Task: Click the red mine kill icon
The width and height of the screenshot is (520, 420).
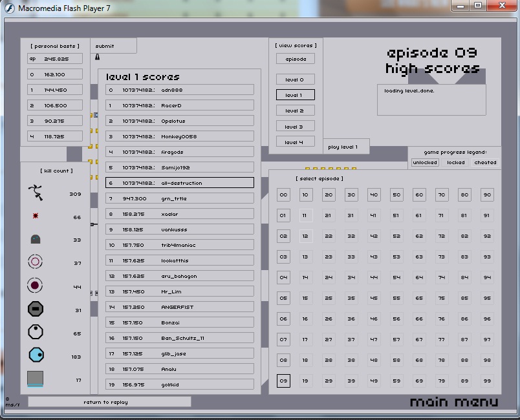Action: [36, 216]
